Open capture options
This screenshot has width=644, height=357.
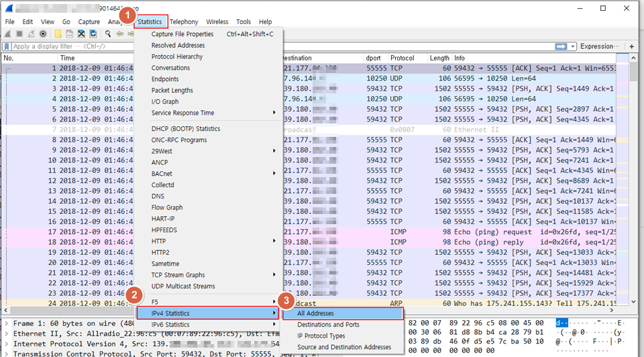pos(43,34)
